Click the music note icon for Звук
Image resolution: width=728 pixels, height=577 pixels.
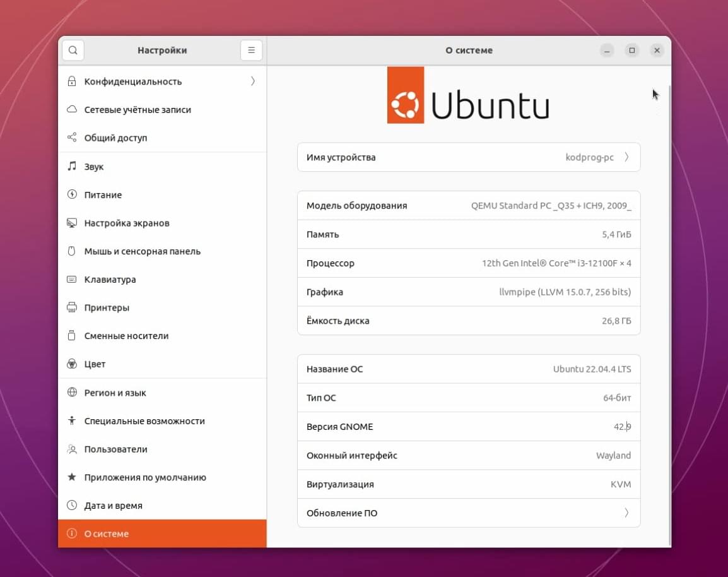tap(72, 166)
